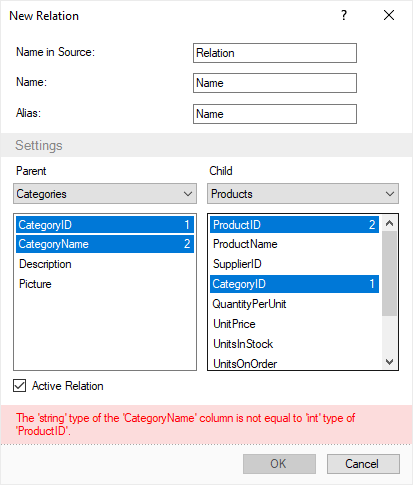Select SupplierID in the Child list
Screen dimensions: 413x485
click(x=294, y=264)
